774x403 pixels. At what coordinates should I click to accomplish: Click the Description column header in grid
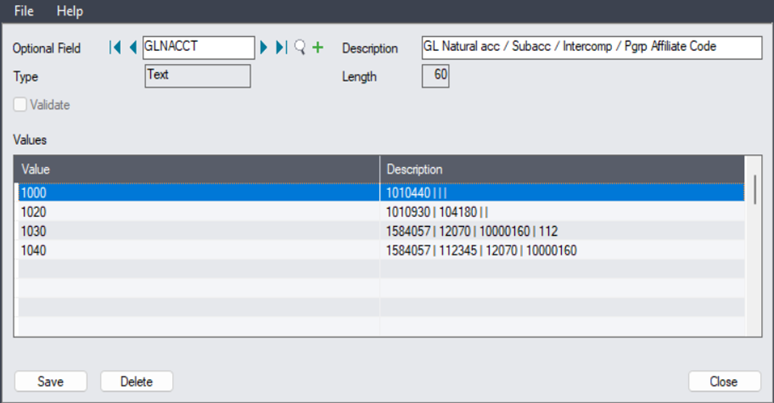coord(562,169)
